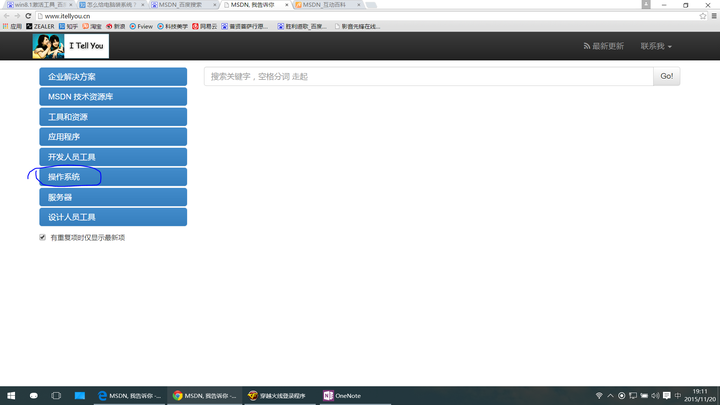Switch to the win8.1激活工具 tab
This screenshot has height=405, width=720.
39,5
